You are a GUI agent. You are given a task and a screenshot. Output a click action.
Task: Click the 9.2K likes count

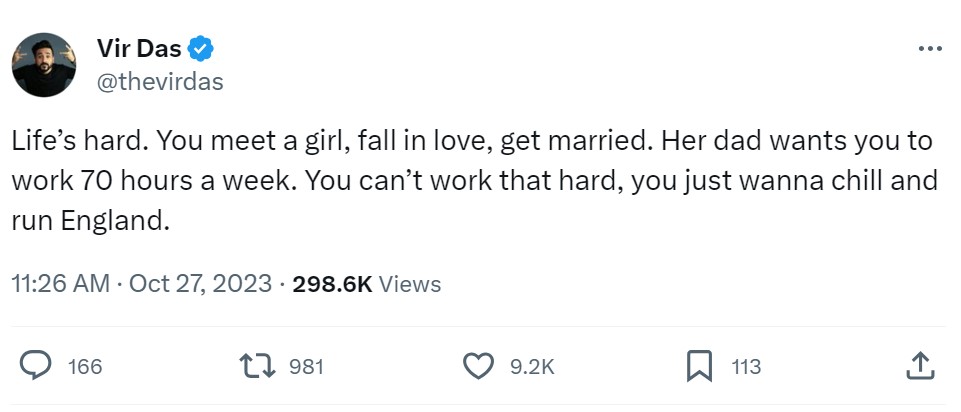(531, 367)
